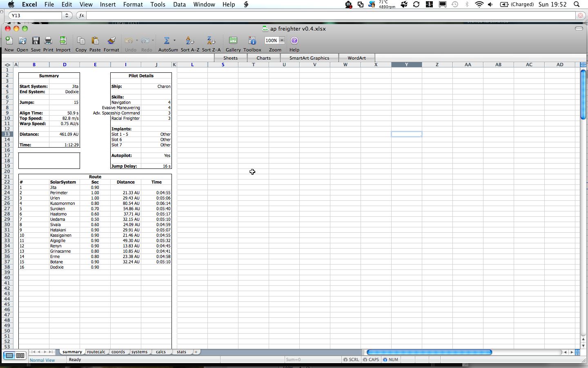Expand the Undo history dropdown arrow

tap(137, 40)
